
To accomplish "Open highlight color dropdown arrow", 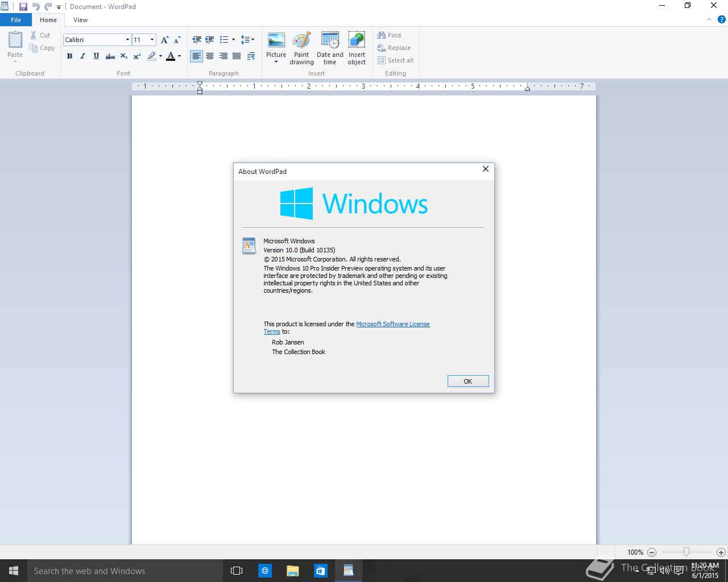I will (x=160, y=56).
